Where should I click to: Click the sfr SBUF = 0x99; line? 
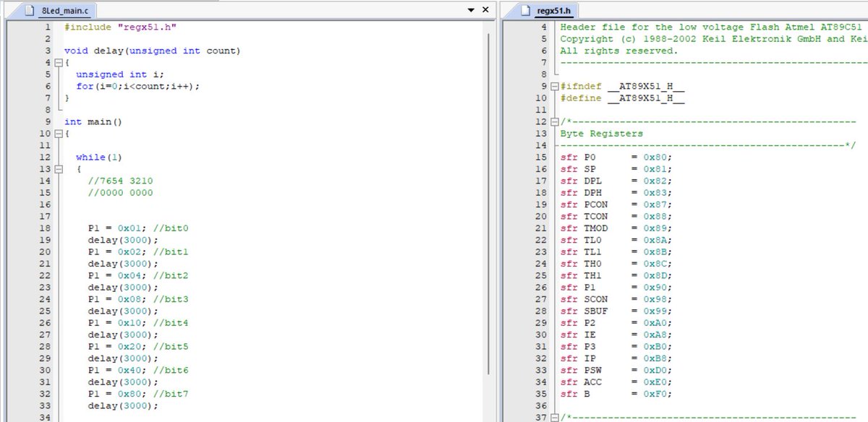pyautogui.click(x=616, y=311)
